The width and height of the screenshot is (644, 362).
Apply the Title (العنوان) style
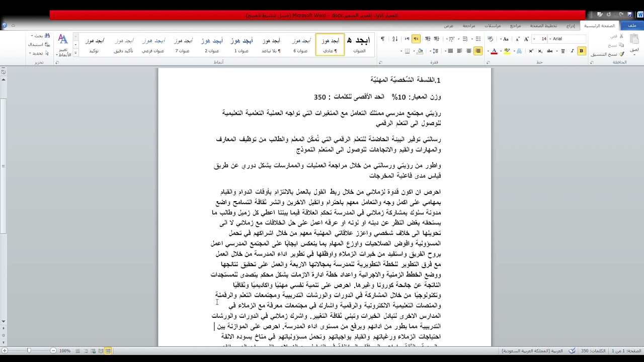[x=359, y=44]
